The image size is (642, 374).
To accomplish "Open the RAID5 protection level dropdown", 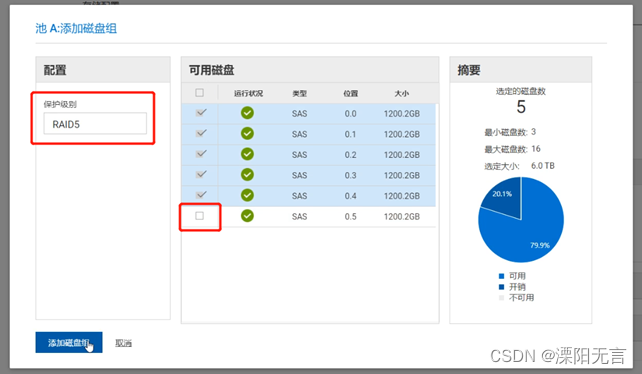I will [95, 124].
